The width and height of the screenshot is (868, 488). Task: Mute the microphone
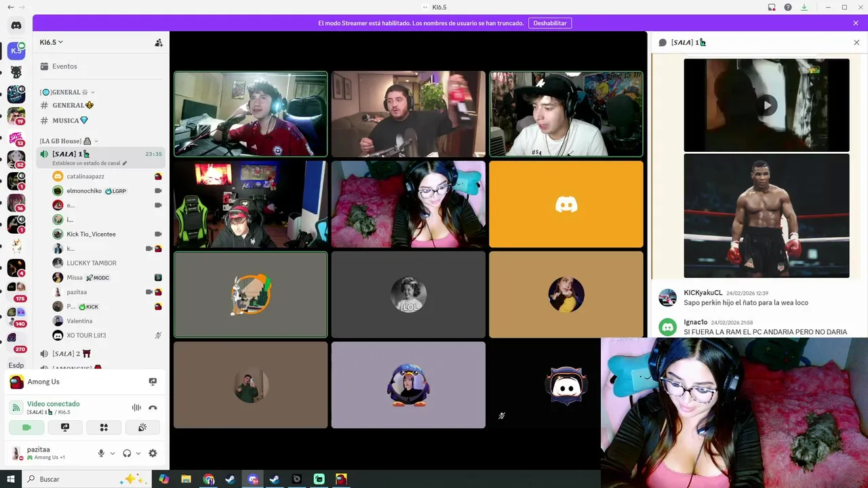point(101,453)
